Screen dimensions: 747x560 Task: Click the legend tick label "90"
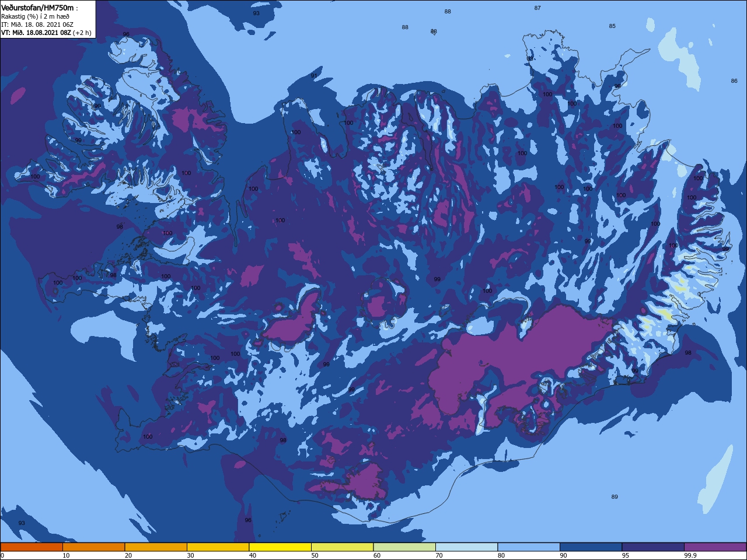(x=563, y=556)
